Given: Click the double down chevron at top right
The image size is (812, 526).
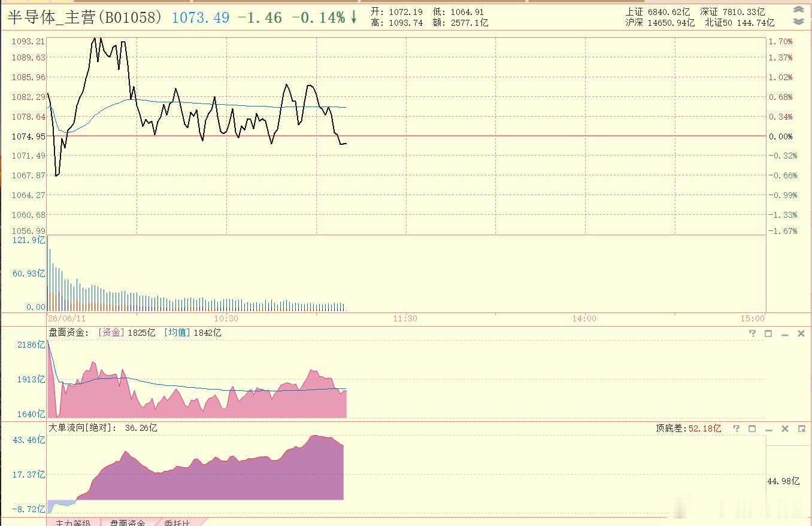Looking at the screenshot, I should (x=798, y=22).
